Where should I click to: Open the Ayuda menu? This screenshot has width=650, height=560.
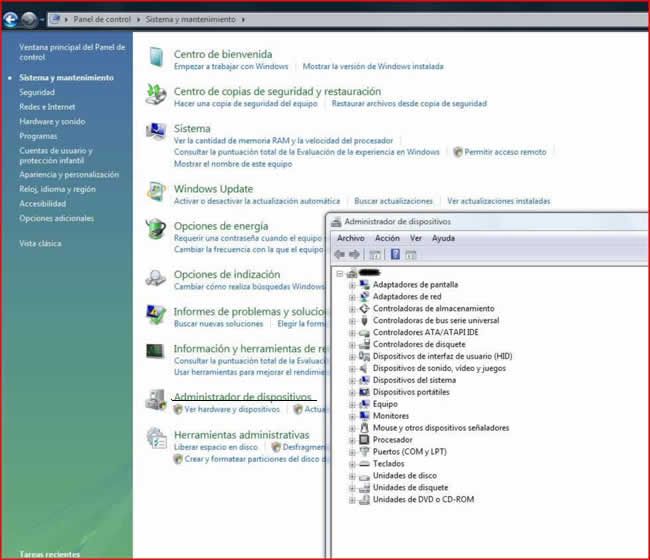click(x=443, y=238)
